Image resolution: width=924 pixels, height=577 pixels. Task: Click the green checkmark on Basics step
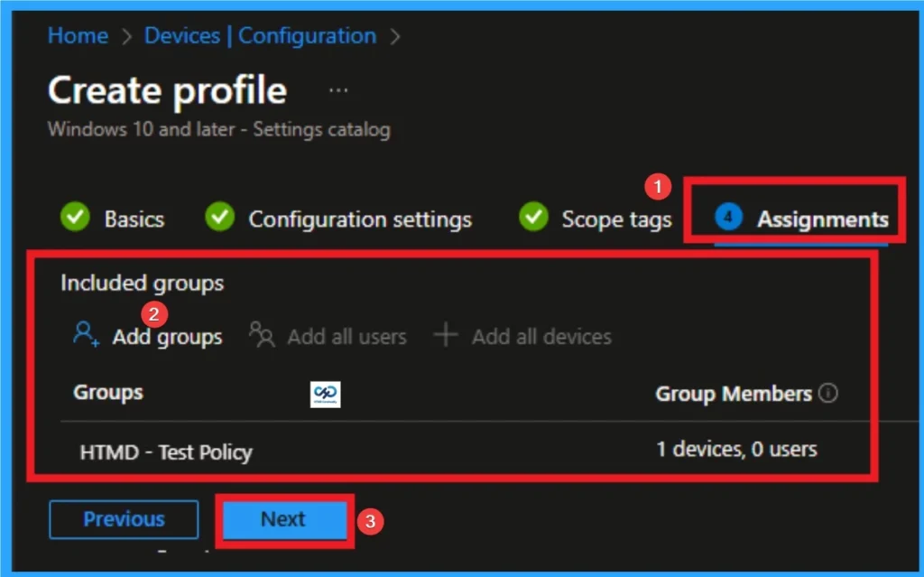[x=75, y=218]
